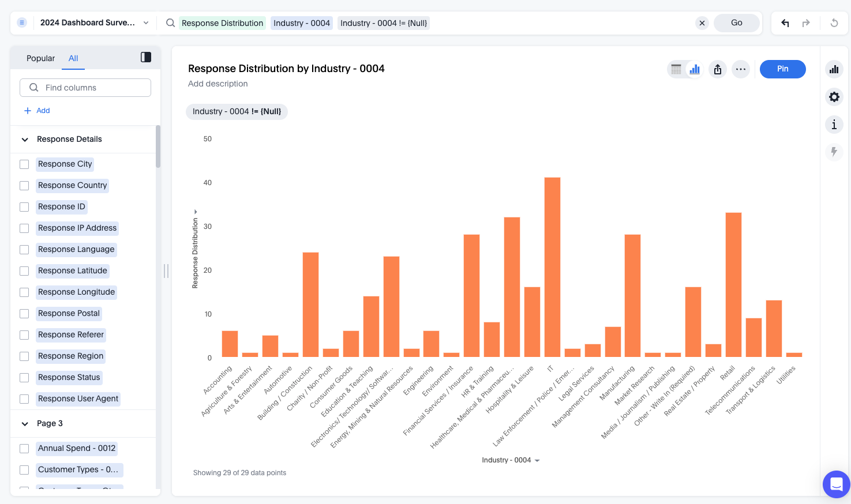The width and height of the screenshot is (851, 504).
Task: Check the Response City checkbox
Action: (24, 164)
